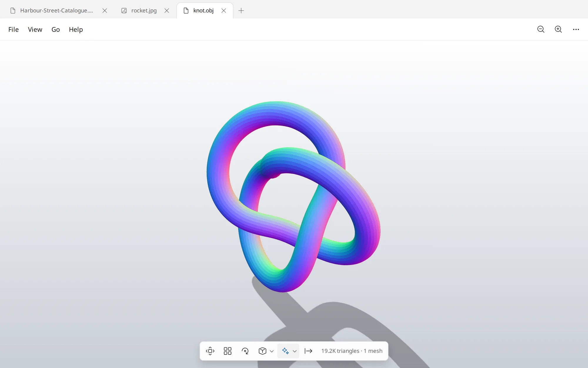Click the zoom in magnifier icon

(558, 29)
